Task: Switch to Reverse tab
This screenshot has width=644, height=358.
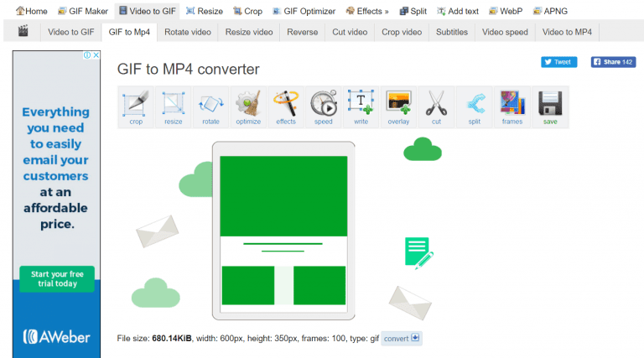Action: click(x=302, y=32)
